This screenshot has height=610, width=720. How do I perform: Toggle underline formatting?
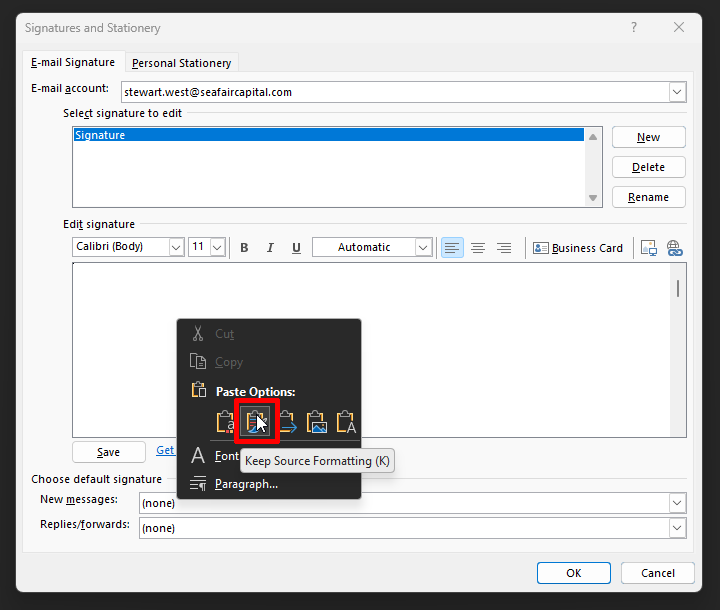point(296,248)
